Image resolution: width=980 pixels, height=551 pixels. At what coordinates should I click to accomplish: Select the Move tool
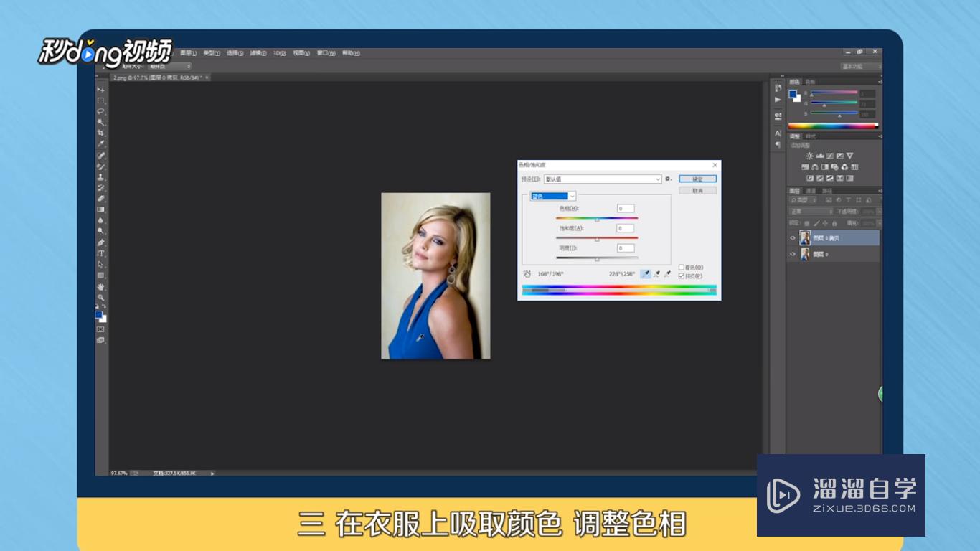tap(101, 90)
